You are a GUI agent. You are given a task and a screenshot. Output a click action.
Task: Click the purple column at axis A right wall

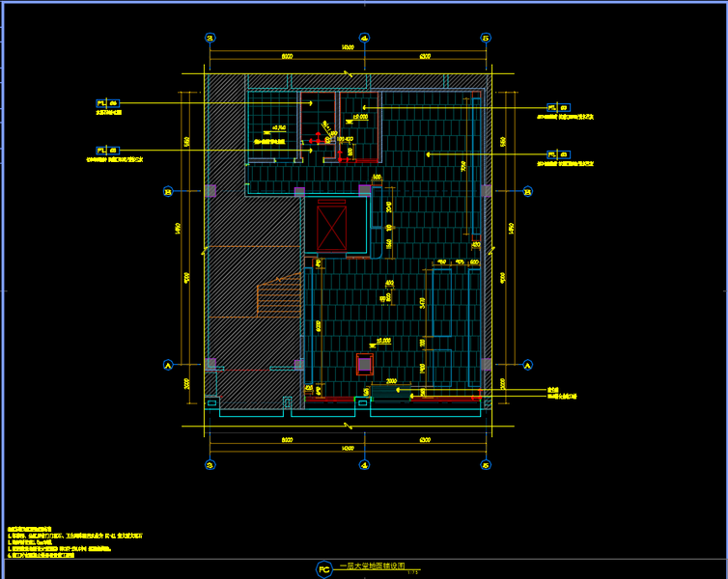486,364
